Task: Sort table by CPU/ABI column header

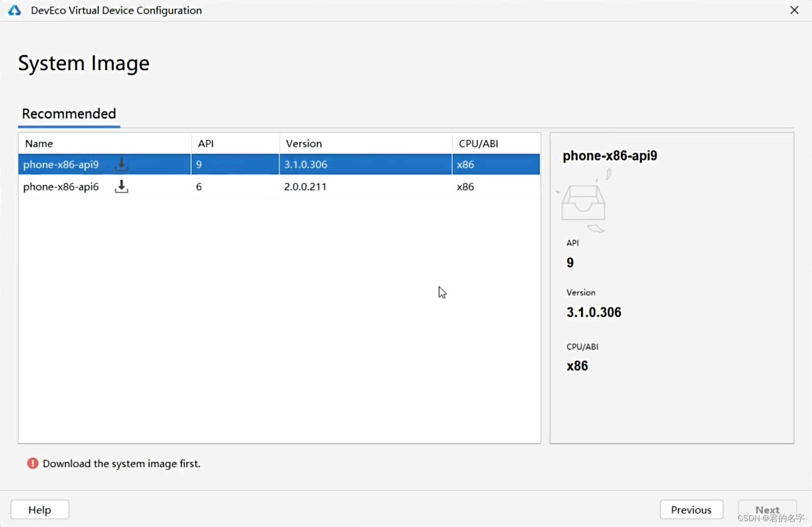Action: click(x=496, y=144)
